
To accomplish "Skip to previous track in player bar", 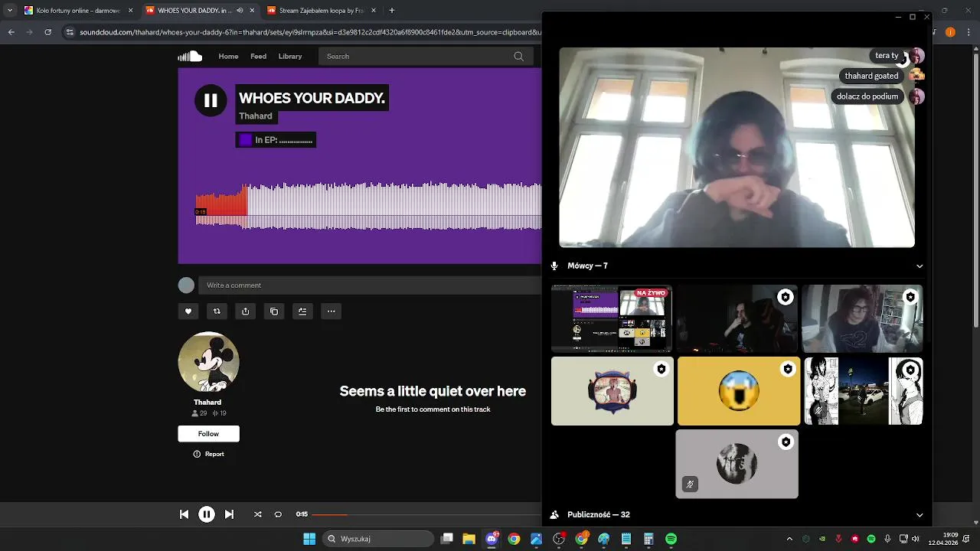I will click(184, 514).
